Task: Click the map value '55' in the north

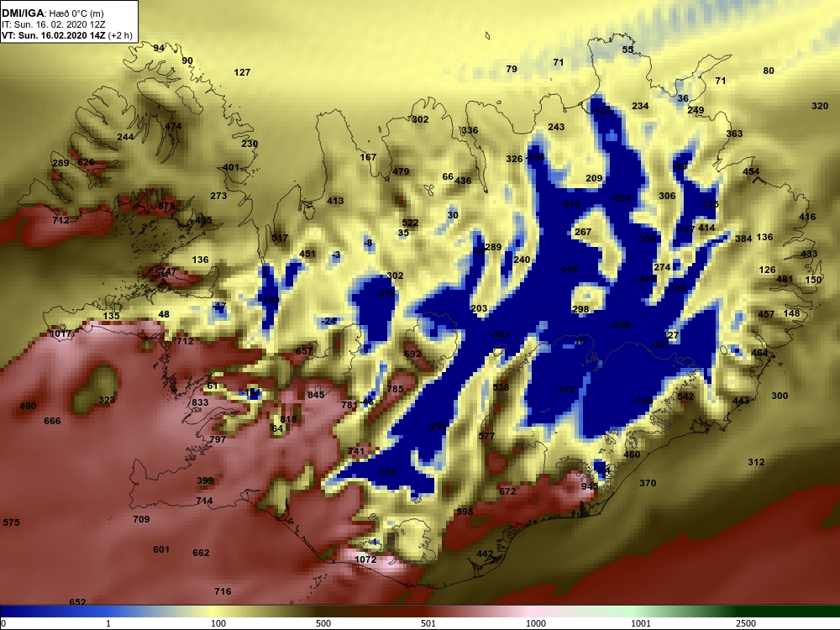Action: pyautogui.click(x=627, y=50)
